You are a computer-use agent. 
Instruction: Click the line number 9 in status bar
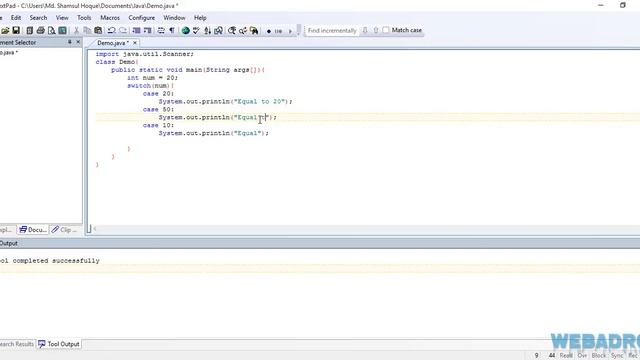click(x=536, y=356)
